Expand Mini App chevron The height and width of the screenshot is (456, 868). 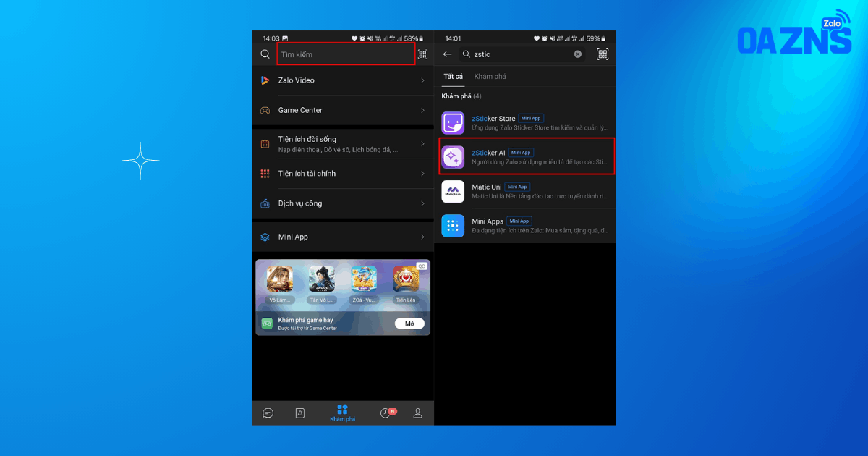(x=422, y=237)
